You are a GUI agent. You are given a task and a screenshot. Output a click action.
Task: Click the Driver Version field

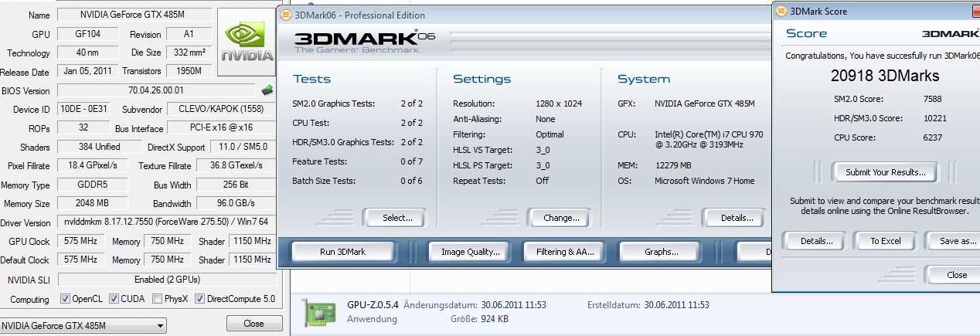pyautogui.click(x=166, y=223)
